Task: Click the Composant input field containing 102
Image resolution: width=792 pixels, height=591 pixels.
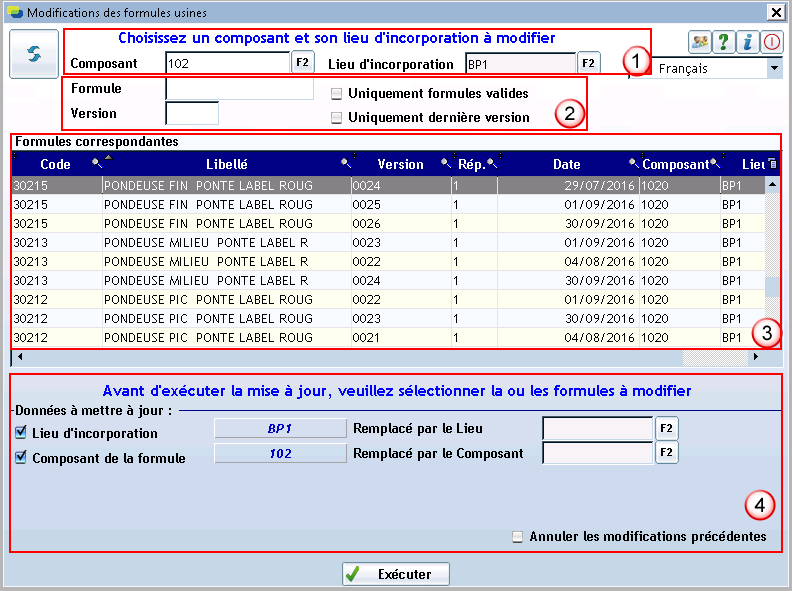Action: click(227, 63)
